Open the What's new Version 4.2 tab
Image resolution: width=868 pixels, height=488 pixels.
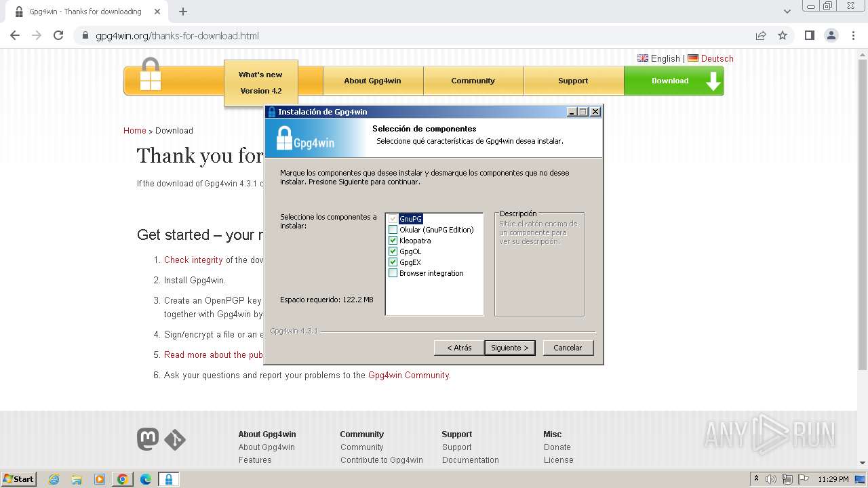(260, 83)
